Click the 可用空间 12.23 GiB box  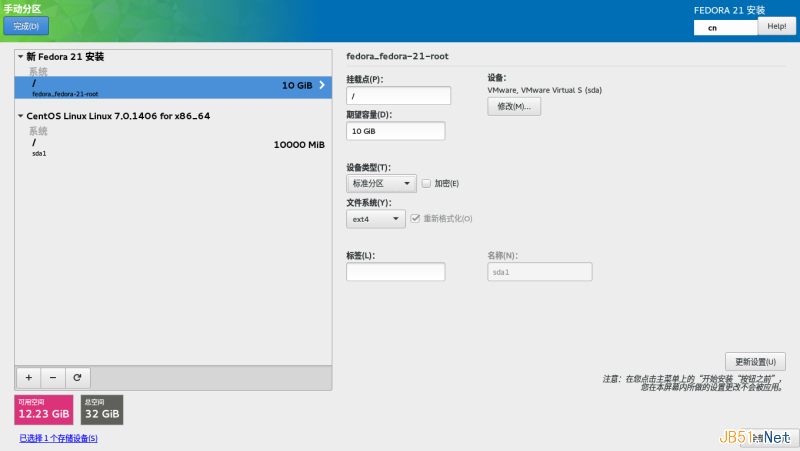coord(44,410)
